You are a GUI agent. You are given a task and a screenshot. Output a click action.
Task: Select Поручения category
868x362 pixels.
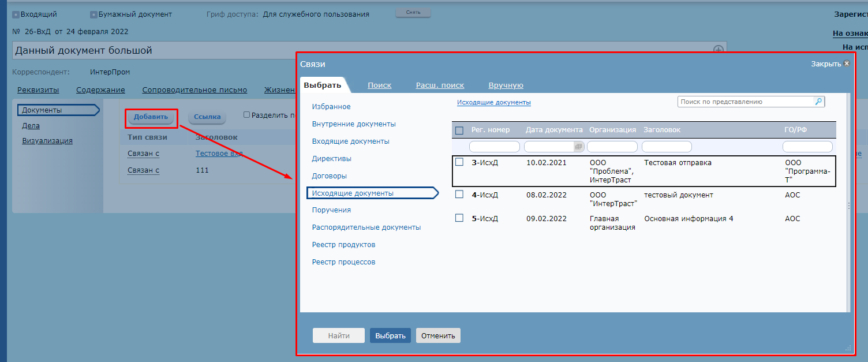coord(331,210)
